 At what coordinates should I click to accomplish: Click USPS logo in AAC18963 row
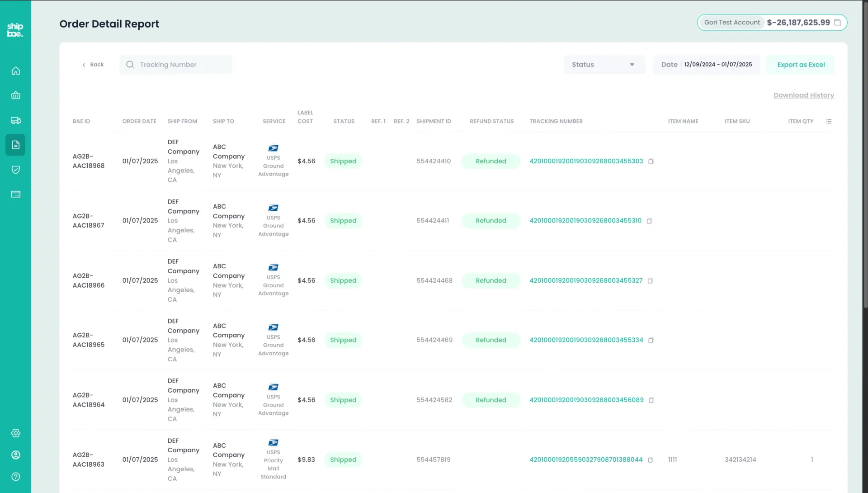click(273, 442)
